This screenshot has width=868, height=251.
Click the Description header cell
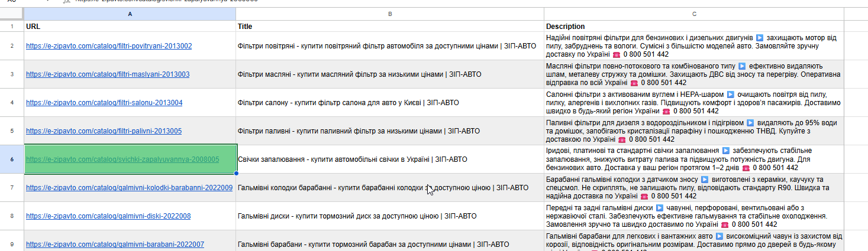point(694,27)
